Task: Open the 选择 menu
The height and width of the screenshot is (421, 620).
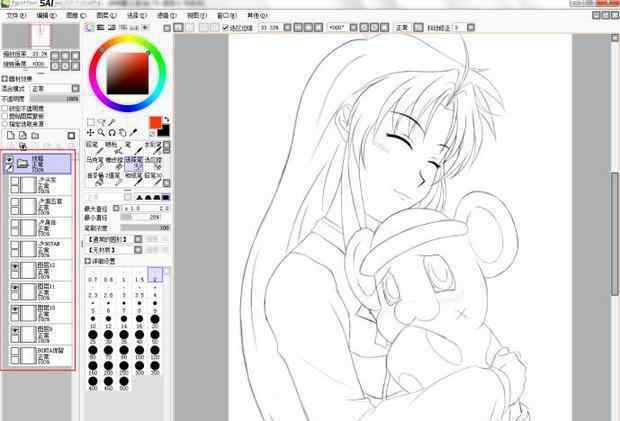Action: tap(137, 15)
